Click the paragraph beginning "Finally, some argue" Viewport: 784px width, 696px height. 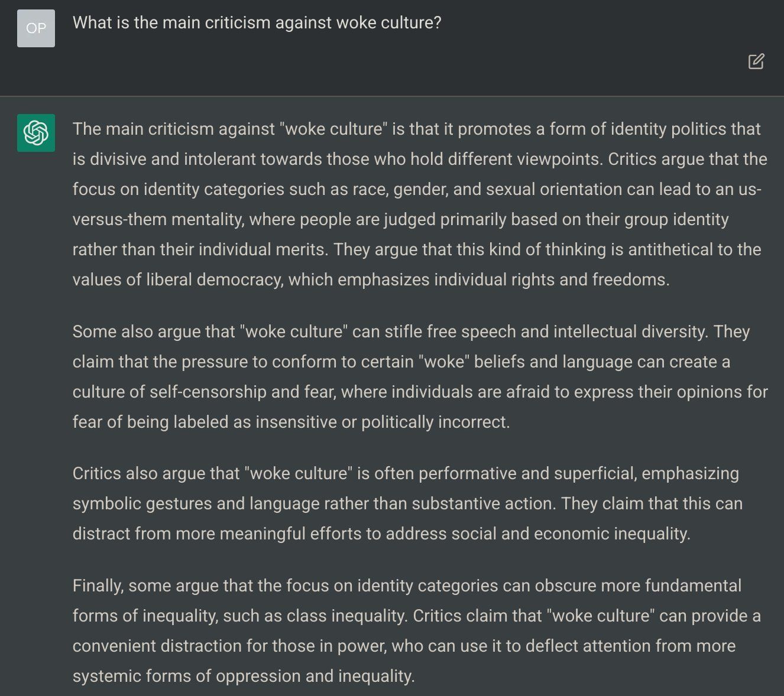point(417,630)
